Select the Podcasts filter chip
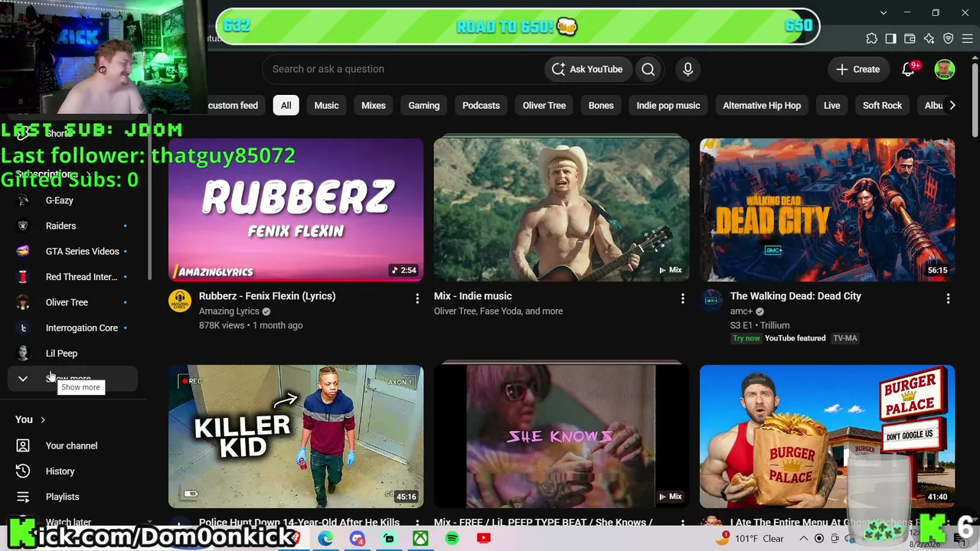Screen dimensions: 980x551 pos(481,106)
